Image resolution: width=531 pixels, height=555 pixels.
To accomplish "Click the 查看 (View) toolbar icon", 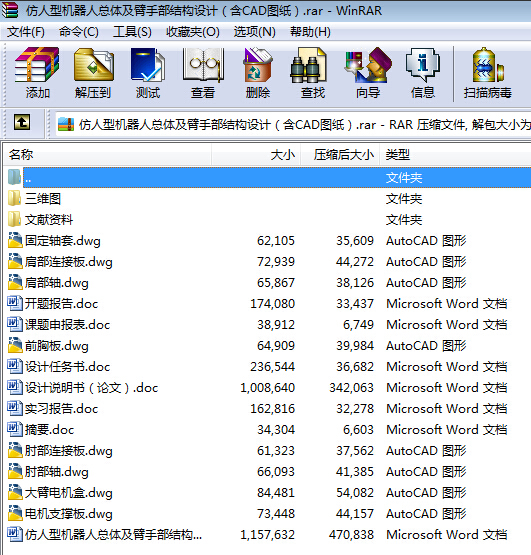I will (203, 65).
